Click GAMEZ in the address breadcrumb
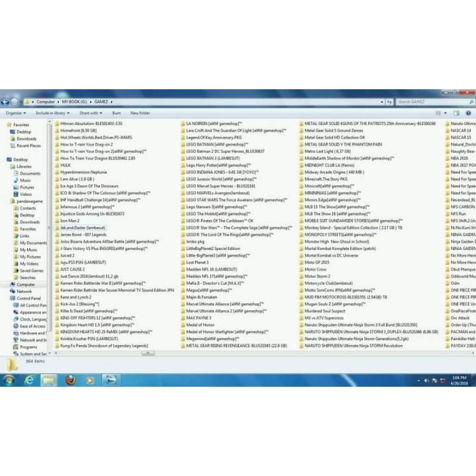Image resolution: width=476 pixels, height=476 pixels. tap(101, 102)
